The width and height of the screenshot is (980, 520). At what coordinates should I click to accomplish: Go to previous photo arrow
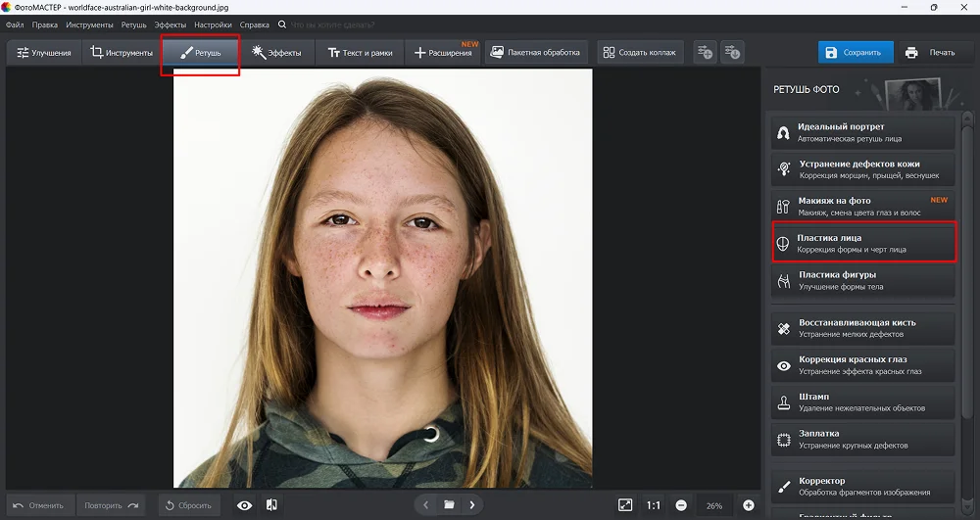pyautogui.click(x=425, y=505)
